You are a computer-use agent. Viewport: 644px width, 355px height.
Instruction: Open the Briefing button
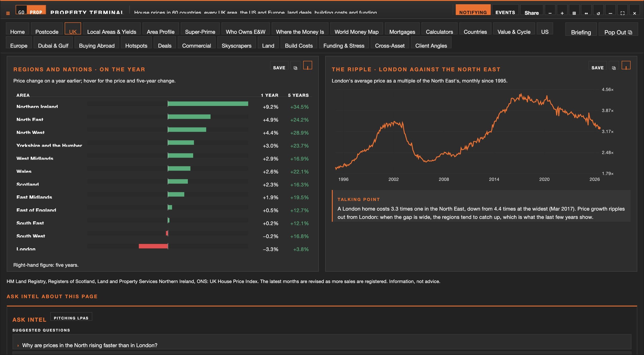[x=581, y=29]
